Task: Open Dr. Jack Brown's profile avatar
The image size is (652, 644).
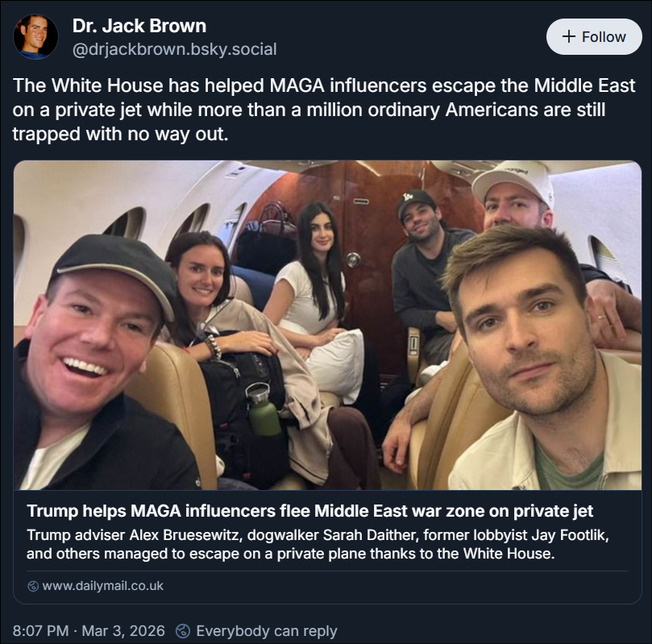Action: tap(36, 36)
